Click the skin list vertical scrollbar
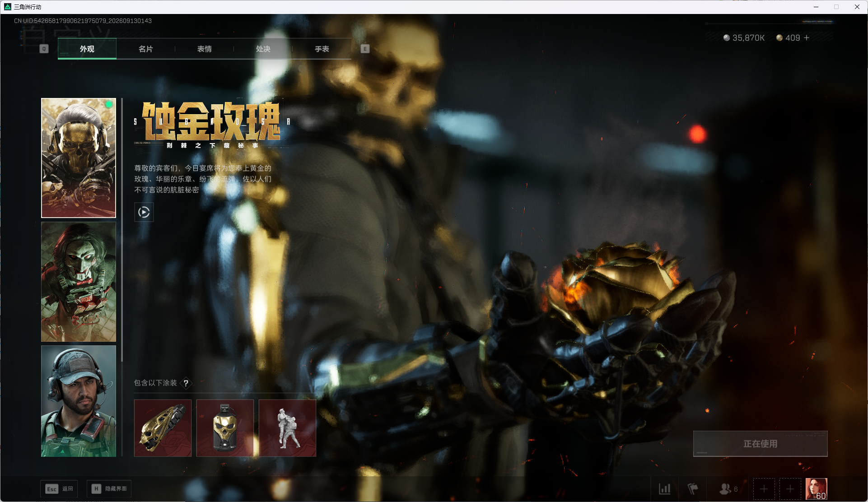 [122, 230]
